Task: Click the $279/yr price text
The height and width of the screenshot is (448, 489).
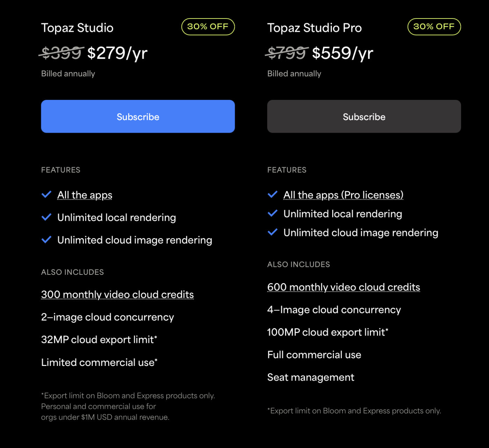Action: [117, 53]
